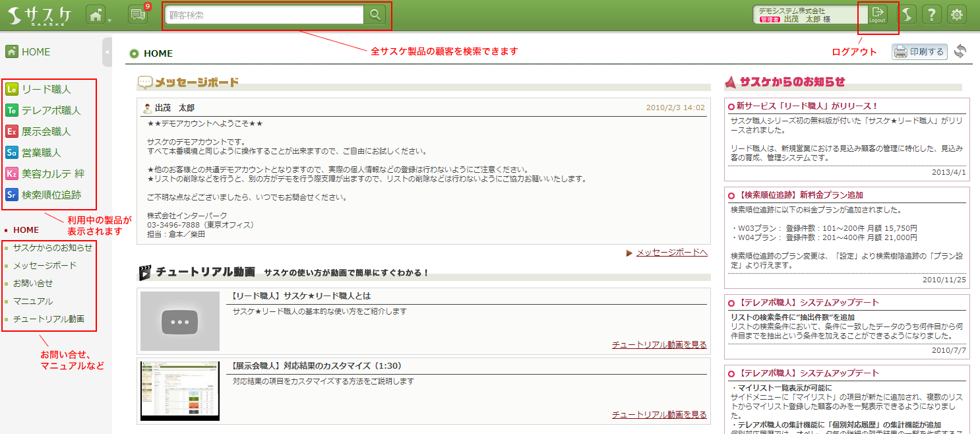Collapse the left sidebar panel arrow
Screen dimensions: 980x434
pos(107,52)
